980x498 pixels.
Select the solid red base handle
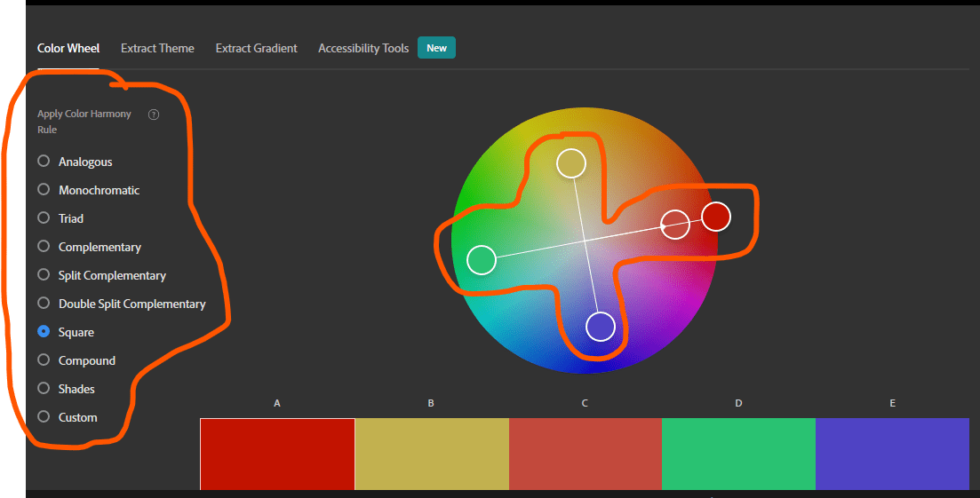pyautogui.click(x=715, y=217)
